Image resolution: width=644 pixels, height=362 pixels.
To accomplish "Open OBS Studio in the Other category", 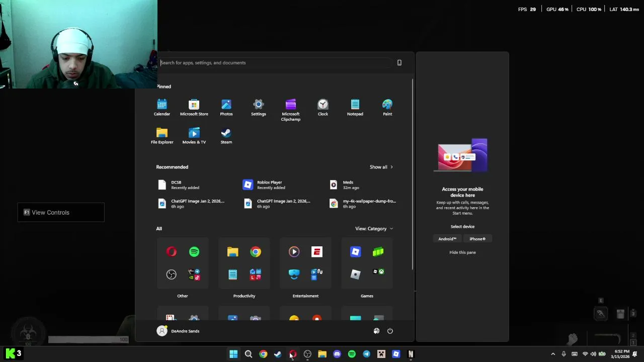I will click(x=172, y=274).
